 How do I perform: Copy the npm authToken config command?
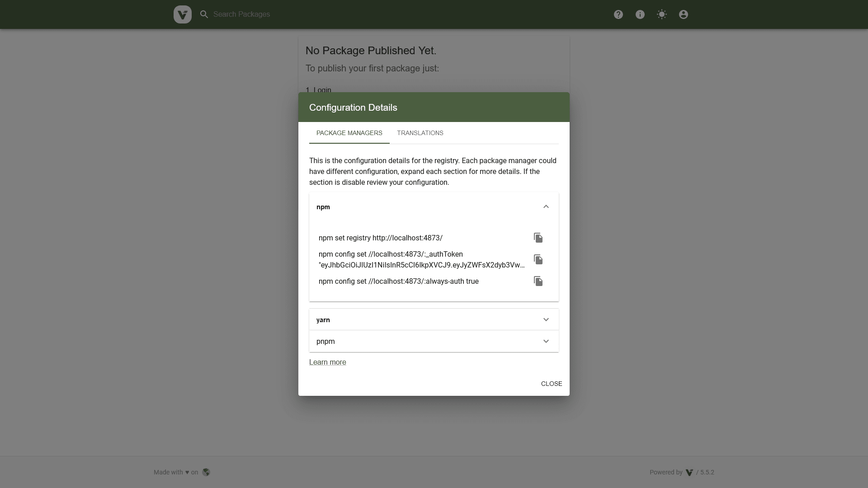(x=538, y=259)
